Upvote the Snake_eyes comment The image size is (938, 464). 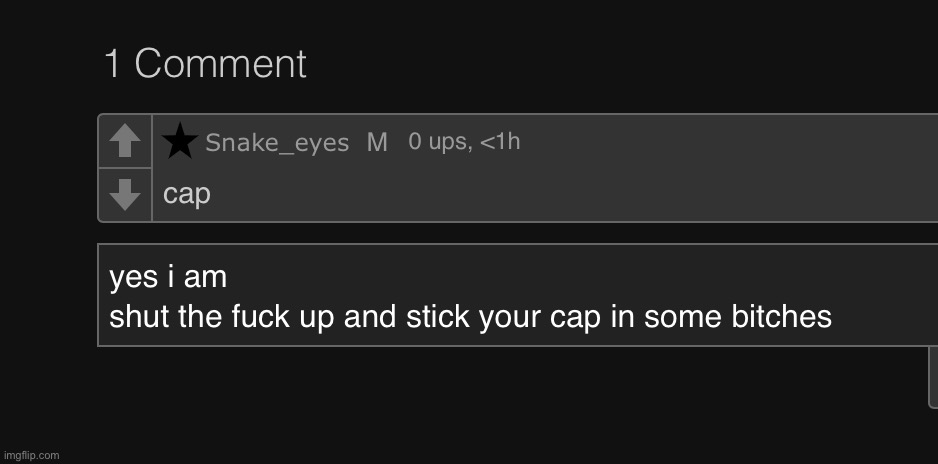124,141
